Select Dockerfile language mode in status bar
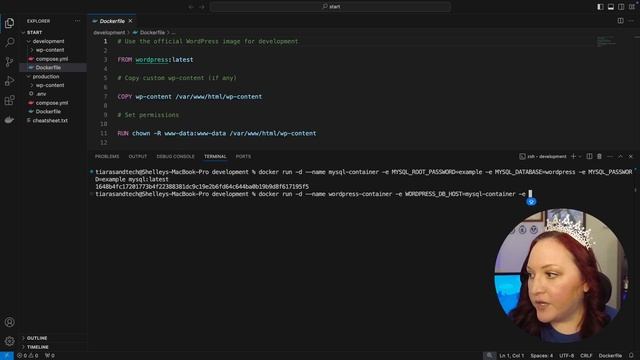 coord(610,356)
